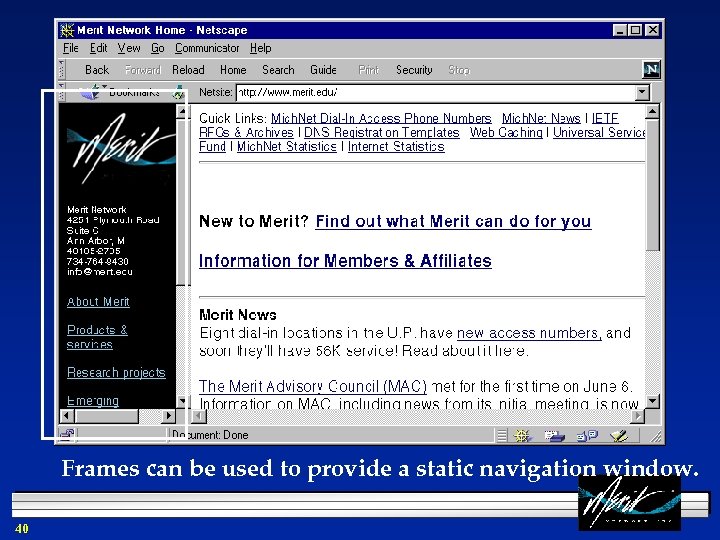The image size is (720, 540).
Task: Click the main frame horizontal scroll right arrow
Action: point(637,416)
